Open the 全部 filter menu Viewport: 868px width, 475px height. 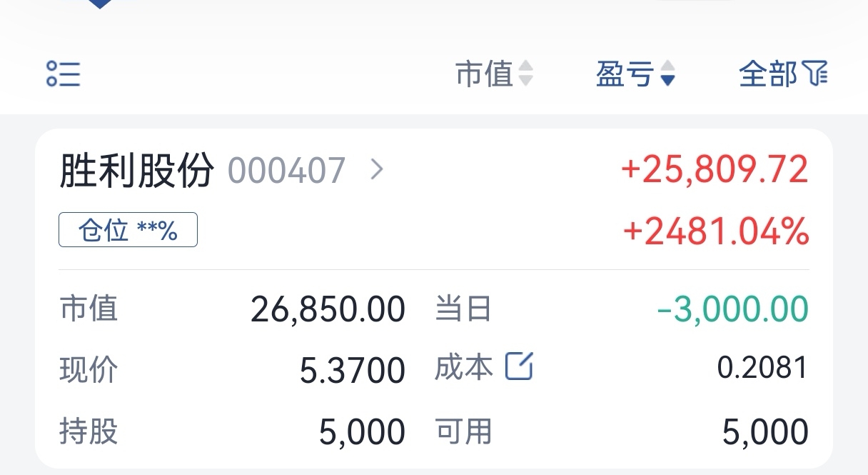(768, 73)
